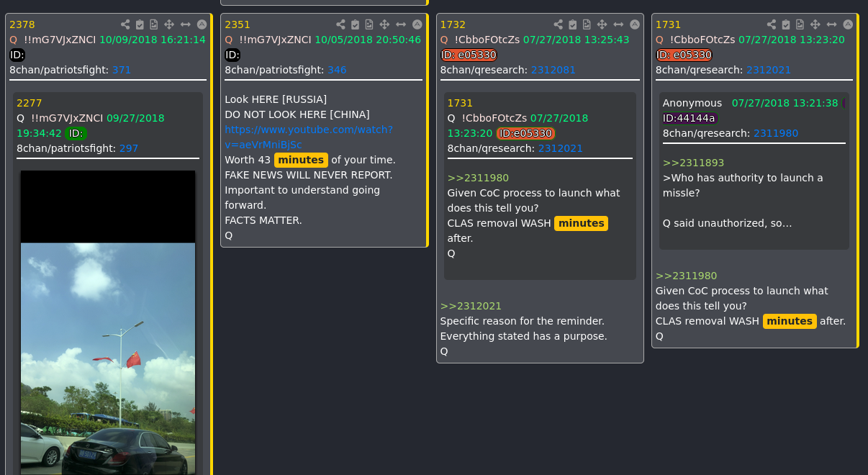Screen dimensions: 868x475
Task: Click horizontal widen arrow on post 1732
Action: coord(619,24)
